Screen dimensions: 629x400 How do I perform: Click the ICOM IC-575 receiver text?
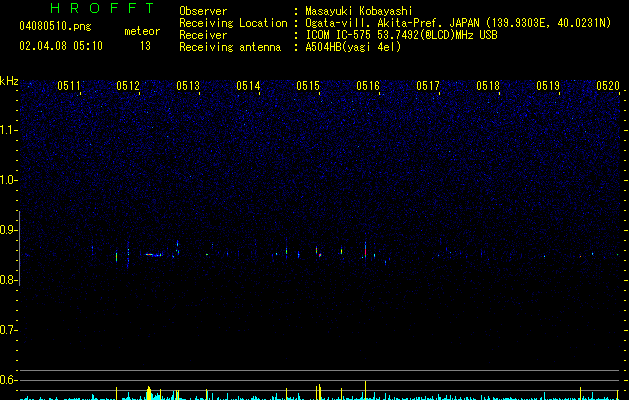click(401, 35)
